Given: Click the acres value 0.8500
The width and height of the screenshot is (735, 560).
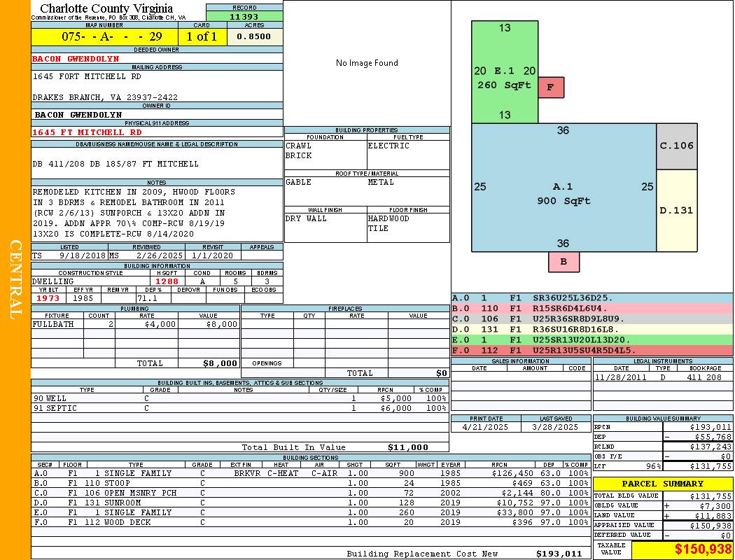Looking at the screenshot, I should 253,36.
